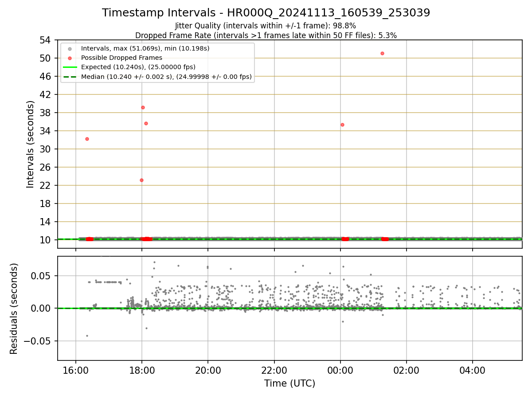Screen dimensions: 532x399
Task: Click legend entry 'Possible Dropped Frames'
Action: (121, 58)
